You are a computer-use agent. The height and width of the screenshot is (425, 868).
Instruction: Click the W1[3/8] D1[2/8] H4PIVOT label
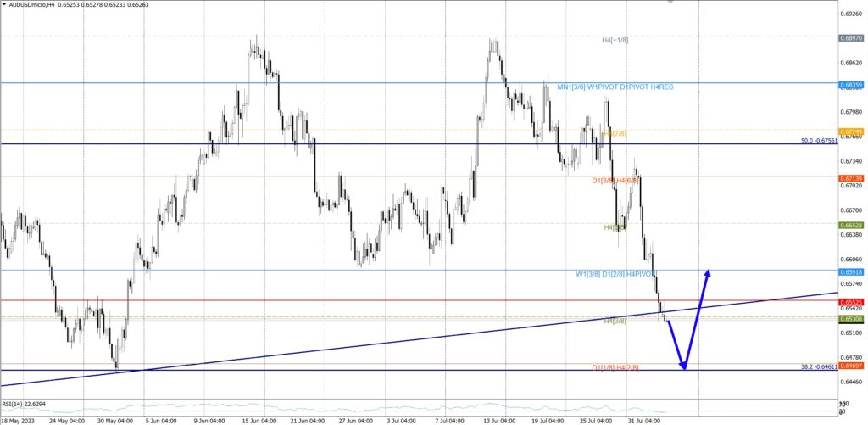(x=615, y=274)
